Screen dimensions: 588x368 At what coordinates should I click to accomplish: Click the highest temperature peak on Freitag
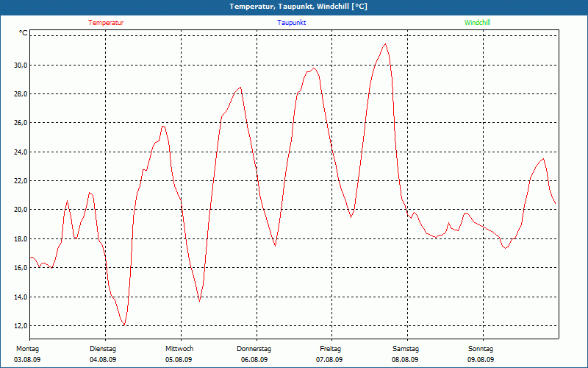(x=385, y=44)
